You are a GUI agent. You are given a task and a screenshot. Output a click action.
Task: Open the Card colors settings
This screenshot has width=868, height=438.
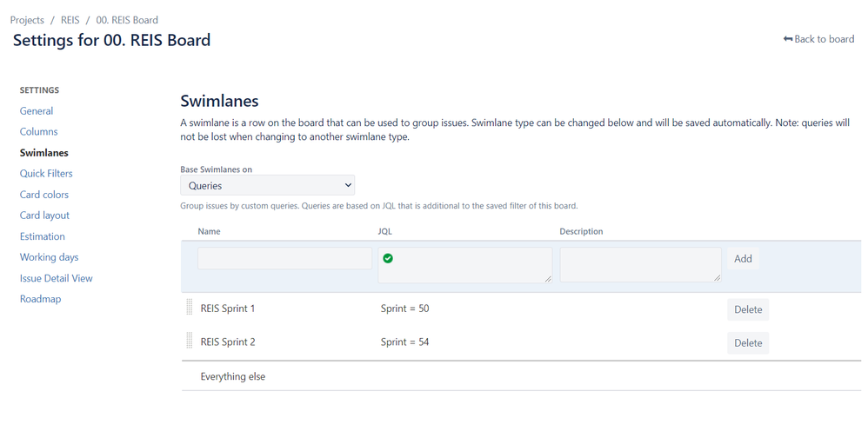click(44, 195)
